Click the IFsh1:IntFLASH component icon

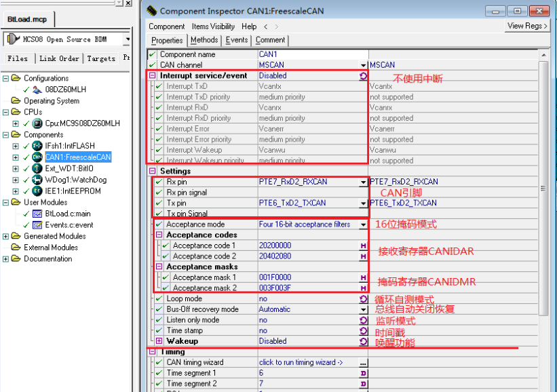point(37,146)
